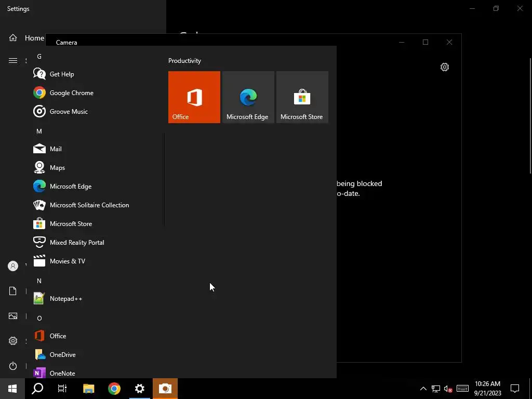Jump to letter M section header
The image size is (532, 399).
(x=39, y=131)
